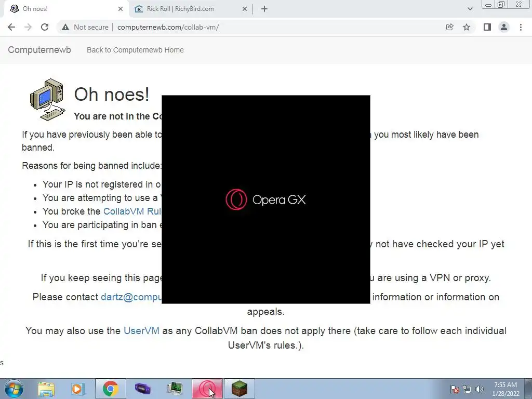Open Windows Explorer from the taskbar

(x=46, y=389)
